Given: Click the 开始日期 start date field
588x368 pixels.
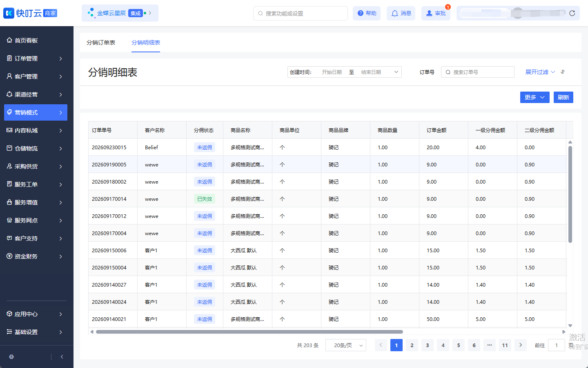Looking at the screenshot, I should tap(332, 72).
